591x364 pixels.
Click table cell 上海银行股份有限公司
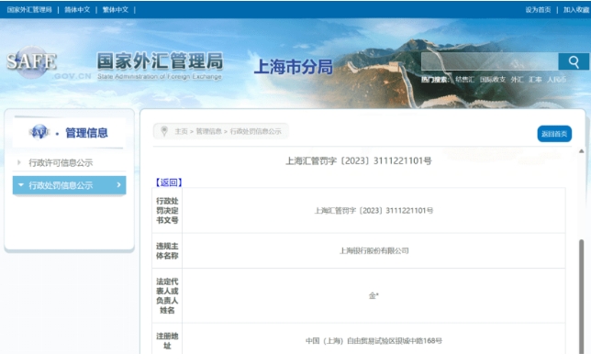374,250
